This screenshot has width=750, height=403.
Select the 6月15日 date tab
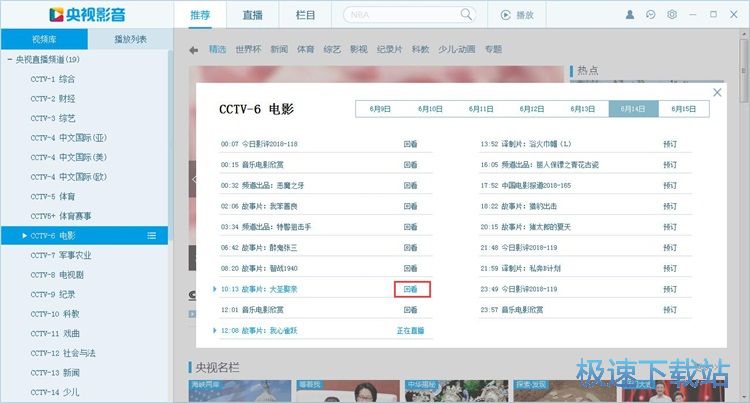(x=684, y=109)
